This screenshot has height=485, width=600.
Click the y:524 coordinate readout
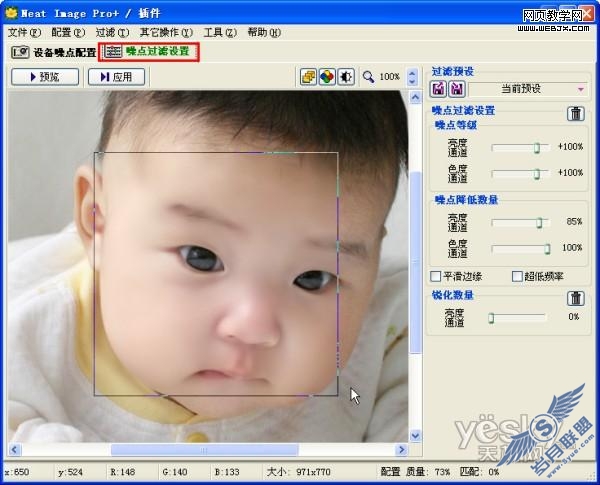pos(70,472)
